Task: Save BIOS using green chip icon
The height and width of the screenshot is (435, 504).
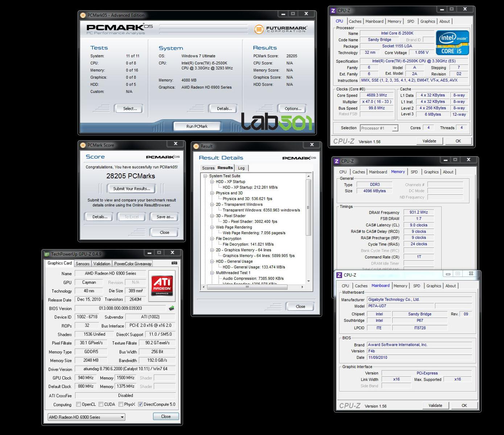Action: (172, 308)
